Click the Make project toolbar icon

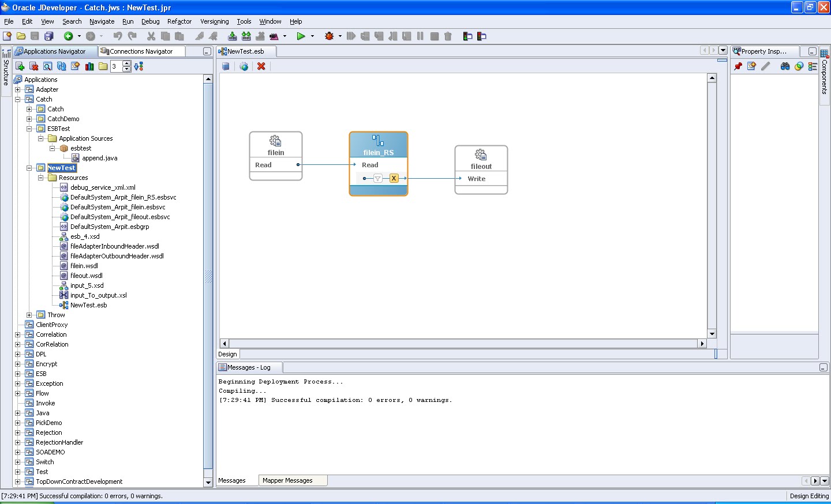(x=233, y=36)
